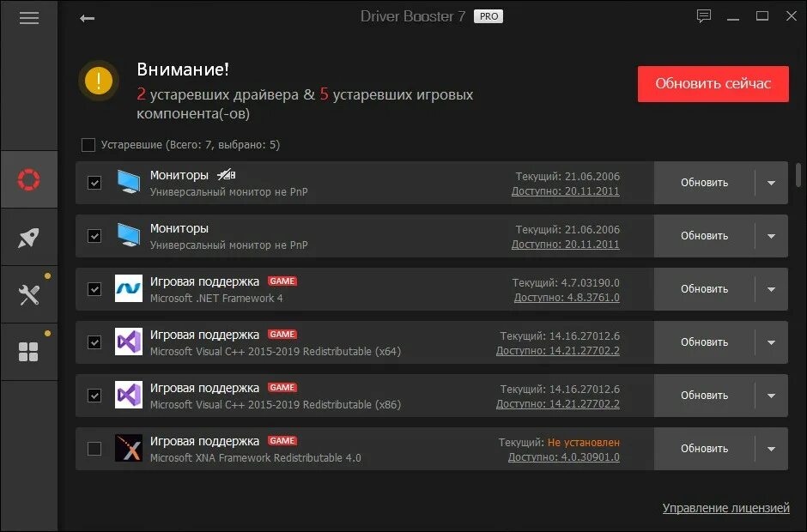Click the orange Не установлен status text

(x=584, y=443)
